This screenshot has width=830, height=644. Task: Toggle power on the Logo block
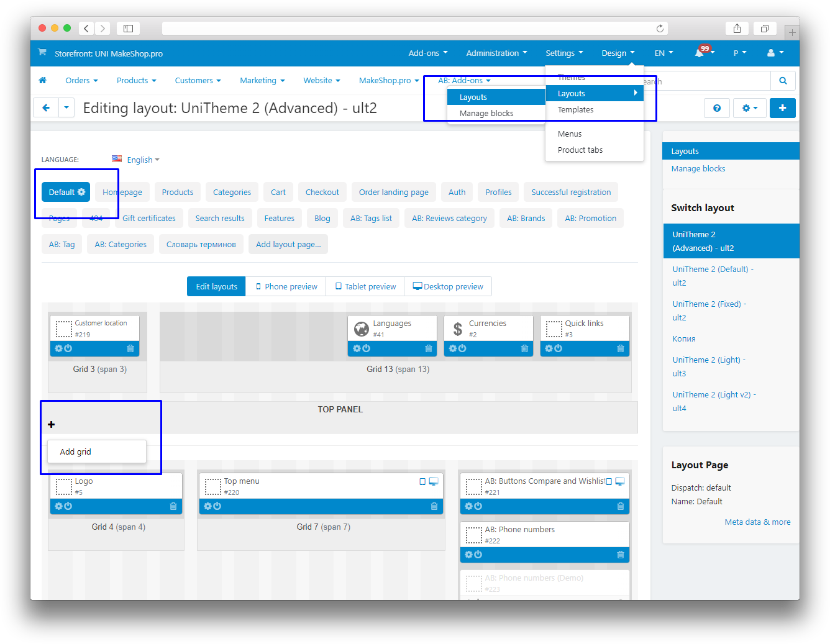[68, 506]
